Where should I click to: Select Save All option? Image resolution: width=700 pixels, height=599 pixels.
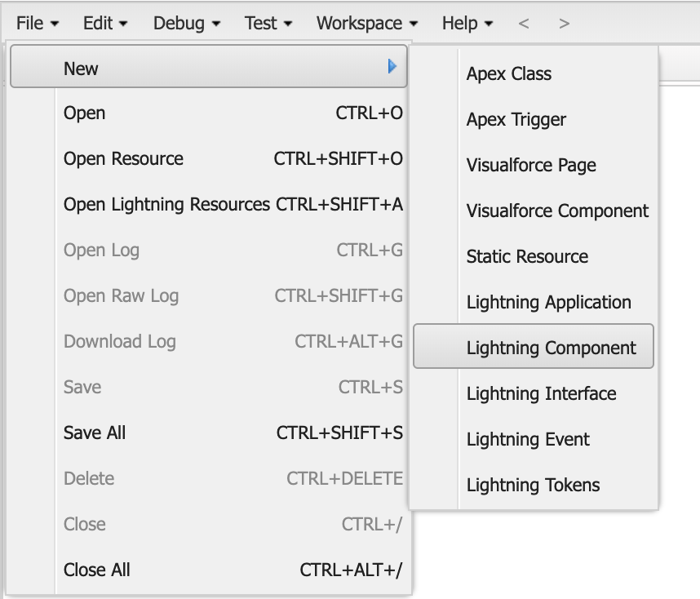click(x=95, y=433)
